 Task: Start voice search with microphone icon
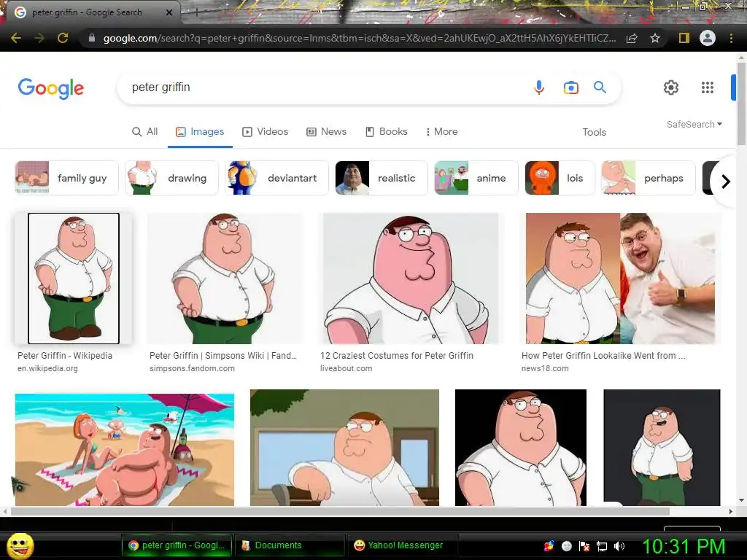pyautogui.click(x=539, y=87)
